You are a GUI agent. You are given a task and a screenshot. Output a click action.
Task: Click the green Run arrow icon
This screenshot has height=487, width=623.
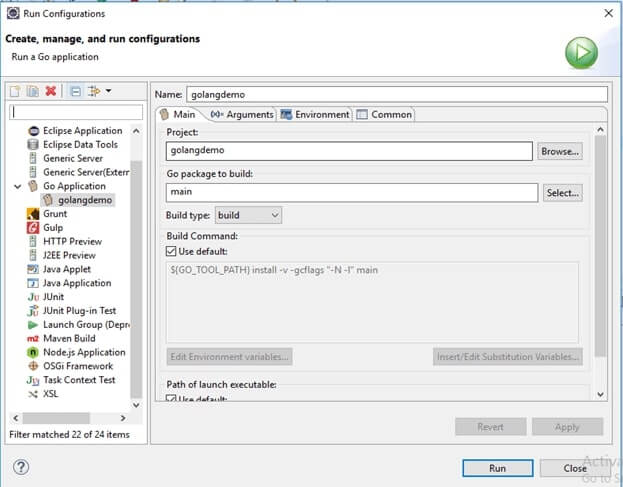[581, 53]
